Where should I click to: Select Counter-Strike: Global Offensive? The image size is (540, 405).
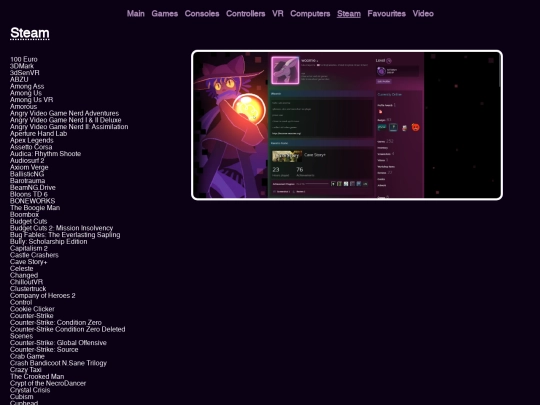tap(58, 343)
